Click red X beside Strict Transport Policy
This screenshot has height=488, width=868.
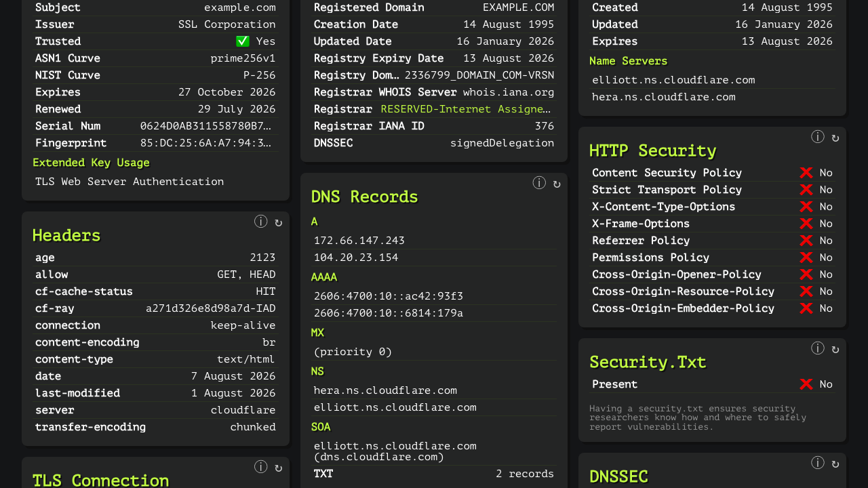tap(806, 190)
